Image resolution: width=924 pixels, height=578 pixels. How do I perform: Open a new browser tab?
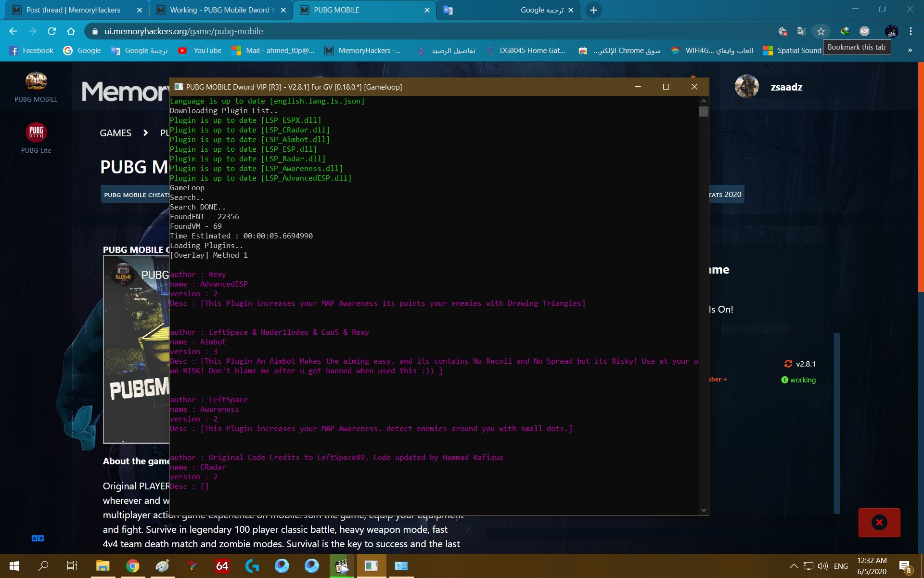(593, 10)
